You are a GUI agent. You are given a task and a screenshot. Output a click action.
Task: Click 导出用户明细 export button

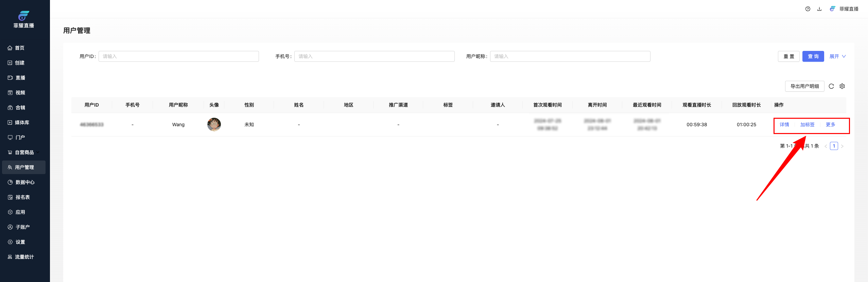(804, 86)
